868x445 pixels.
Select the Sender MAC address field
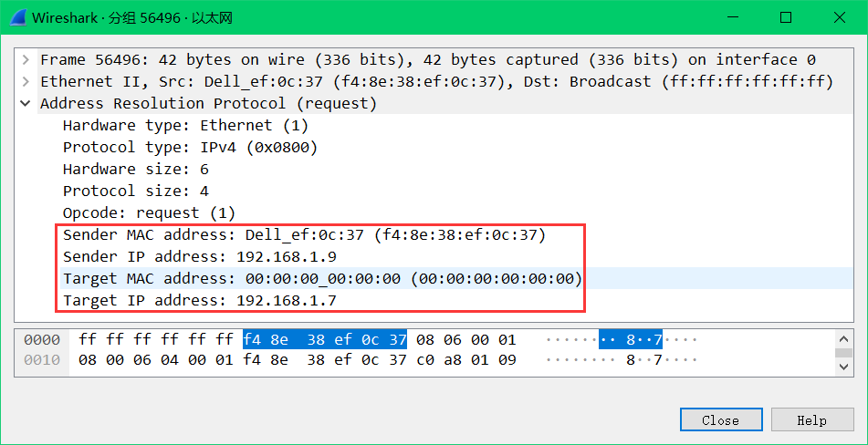[x=305, y=235]
